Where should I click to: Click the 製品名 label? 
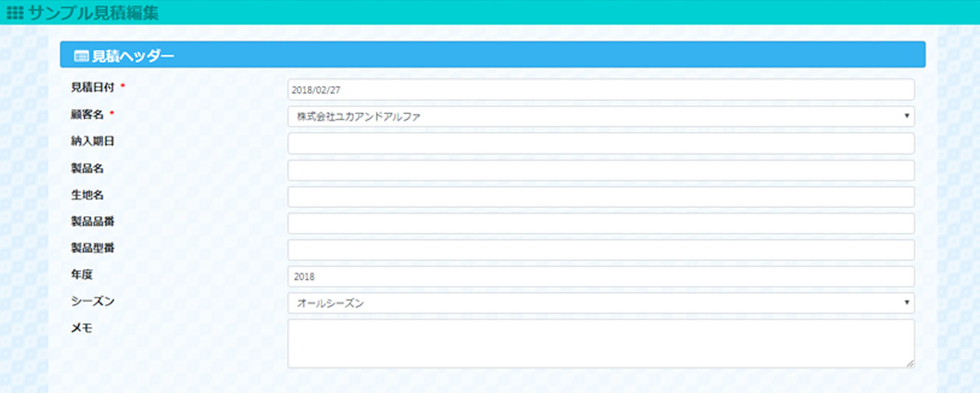click(87, 168)
